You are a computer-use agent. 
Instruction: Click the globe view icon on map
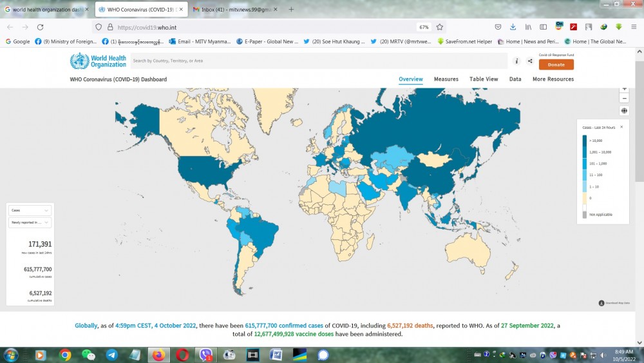(x=624, y=111)
